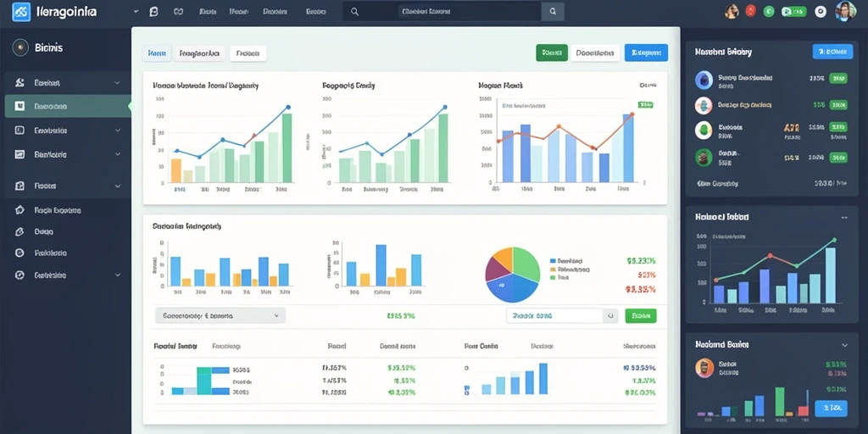The width and height of the screenshot is (868, 434).
Task: Toggle the round radio icon beside sidebar title
Action: click(20, 47)
